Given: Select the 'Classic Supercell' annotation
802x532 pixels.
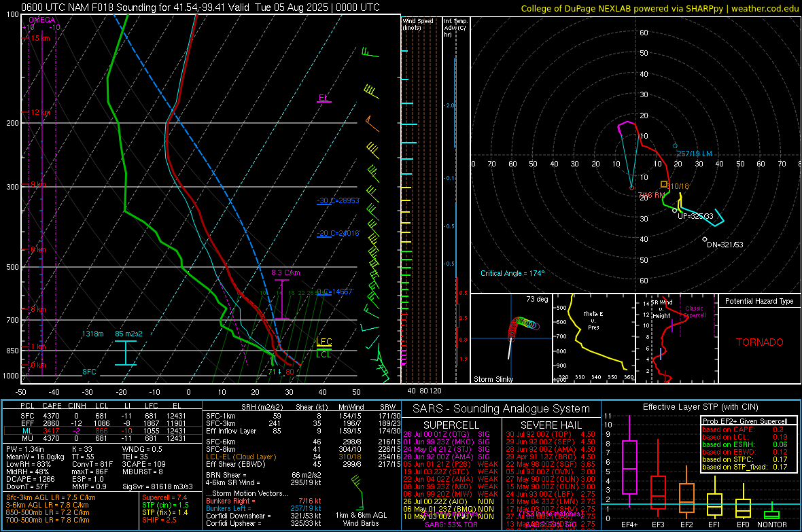Looking at the screenshot, I should 694,312.
